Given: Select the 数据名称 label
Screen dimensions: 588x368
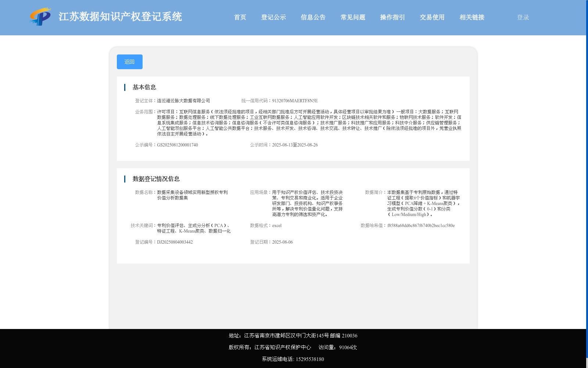Looking at the screenshot, I should (145, 192).
